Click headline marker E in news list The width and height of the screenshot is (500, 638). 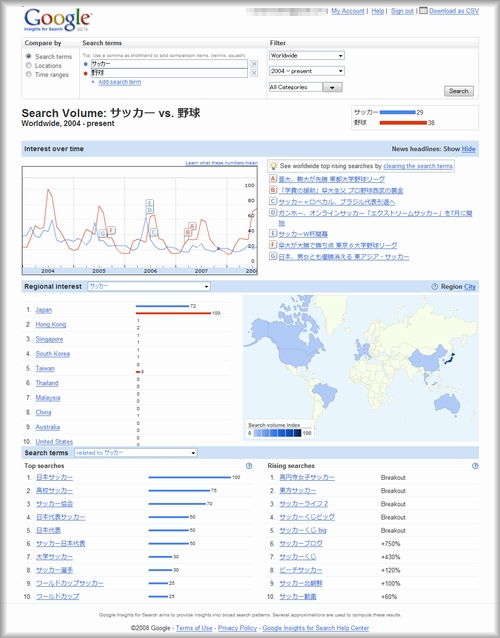(273, 234)
